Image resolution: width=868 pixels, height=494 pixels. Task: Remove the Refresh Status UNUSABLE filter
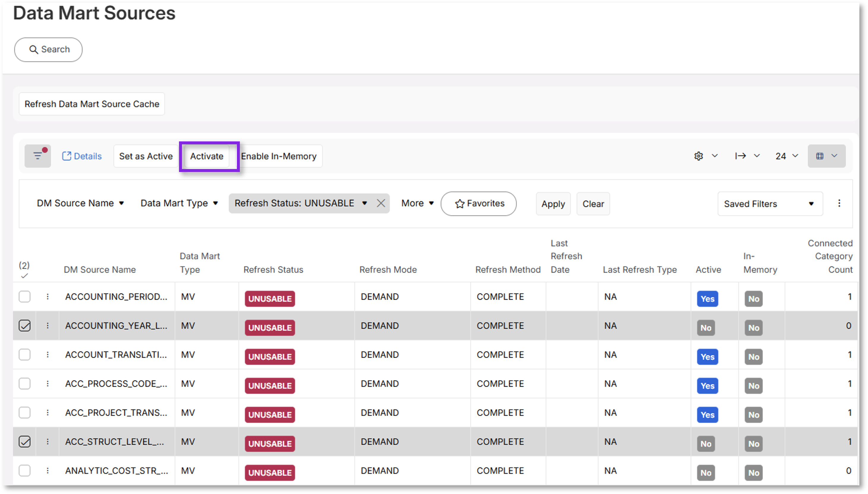[x=381, y=203]
